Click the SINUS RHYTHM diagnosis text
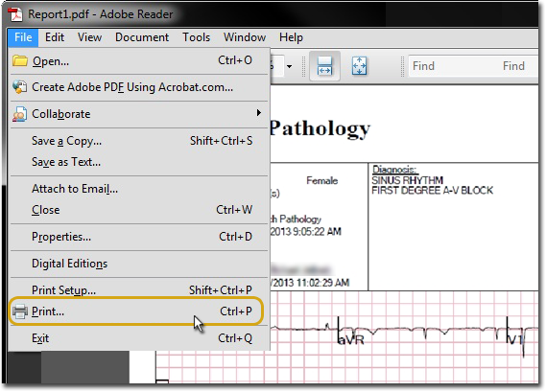The height and width of the screenshot is (392, 546). click(408, 180)
